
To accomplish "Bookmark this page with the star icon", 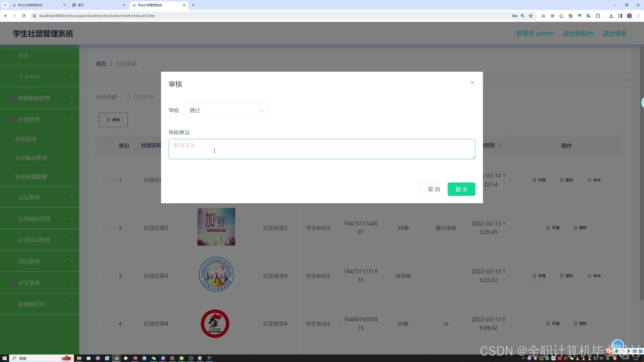I will [531, 16].
